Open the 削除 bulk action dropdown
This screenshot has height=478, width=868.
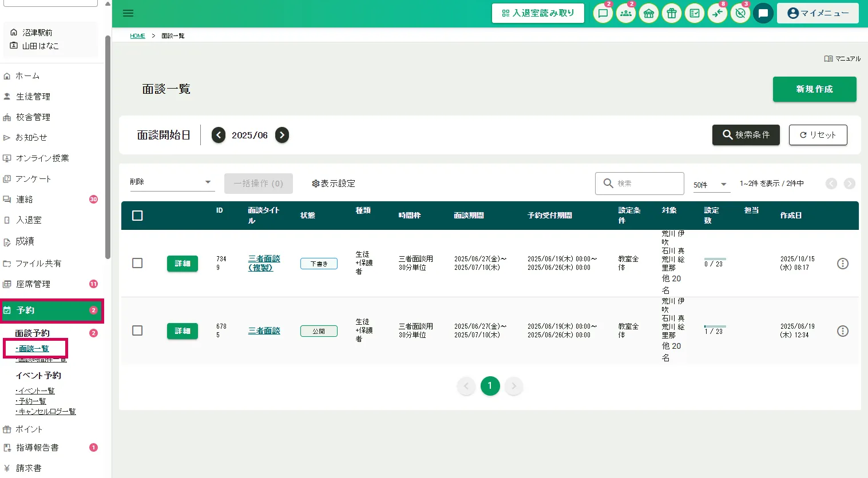[x=172, y=182]
